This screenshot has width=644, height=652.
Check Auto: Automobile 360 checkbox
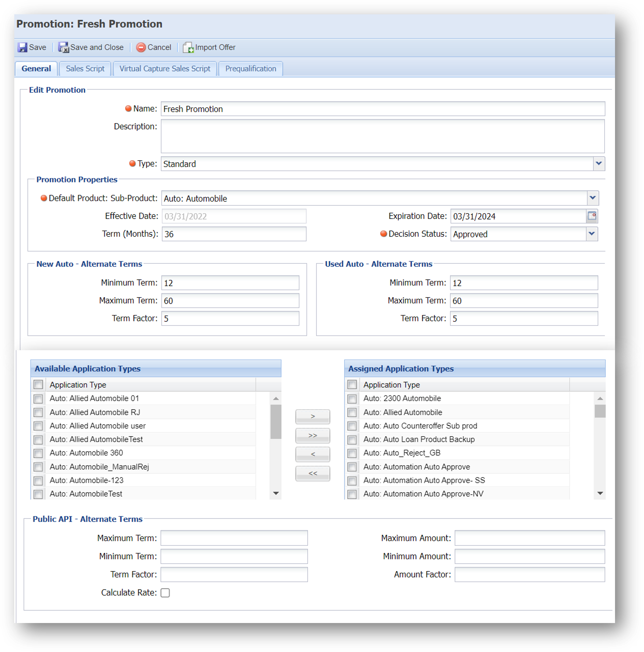pos(38,453)
